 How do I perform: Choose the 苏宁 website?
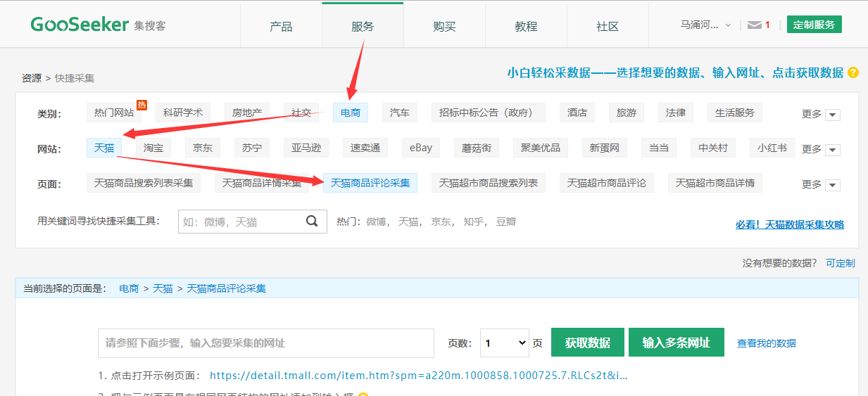(x=252, y=148)
